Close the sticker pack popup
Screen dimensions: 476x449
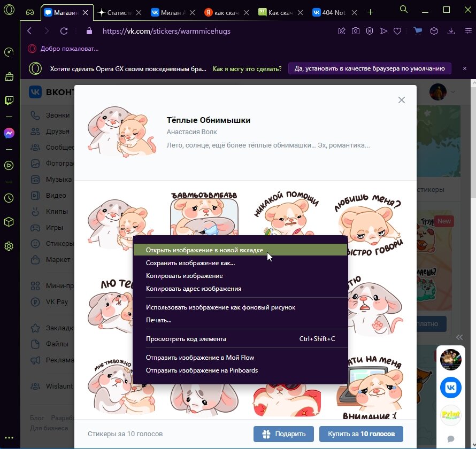(401, 100)
